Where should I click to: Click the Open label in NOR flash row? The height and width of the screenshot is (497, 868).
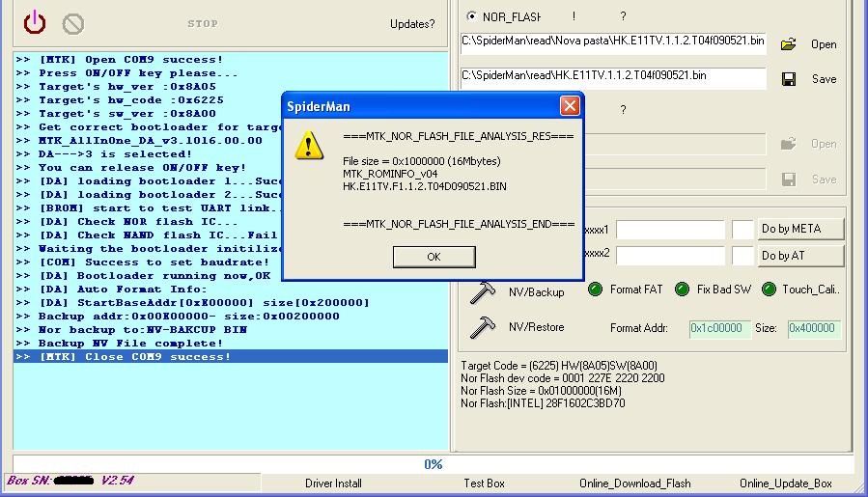pos(824,44)
